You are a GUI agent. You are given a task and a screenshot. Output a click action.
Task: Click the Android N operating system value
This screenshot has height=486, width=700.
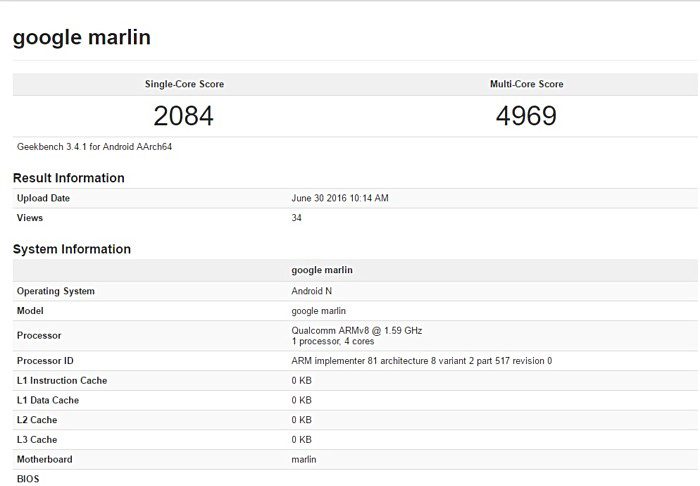tap(315, 291)
